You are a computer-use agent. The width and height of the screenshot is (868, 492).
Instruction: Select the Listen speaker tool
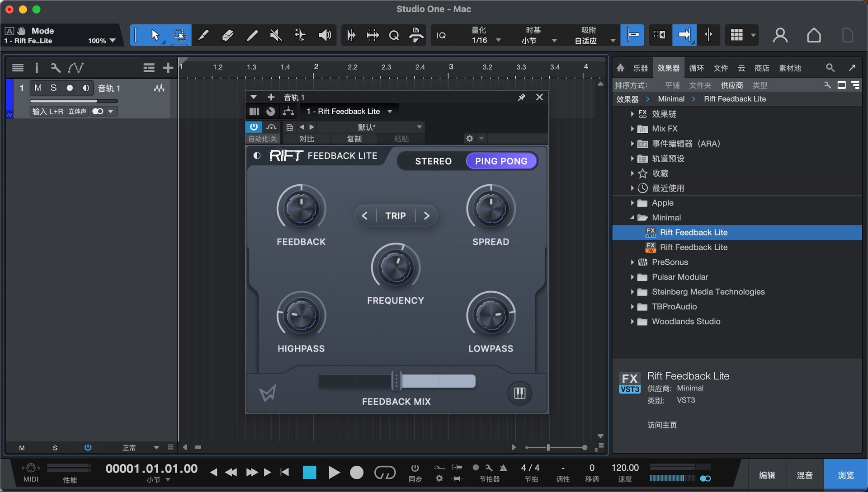[325, 35]
